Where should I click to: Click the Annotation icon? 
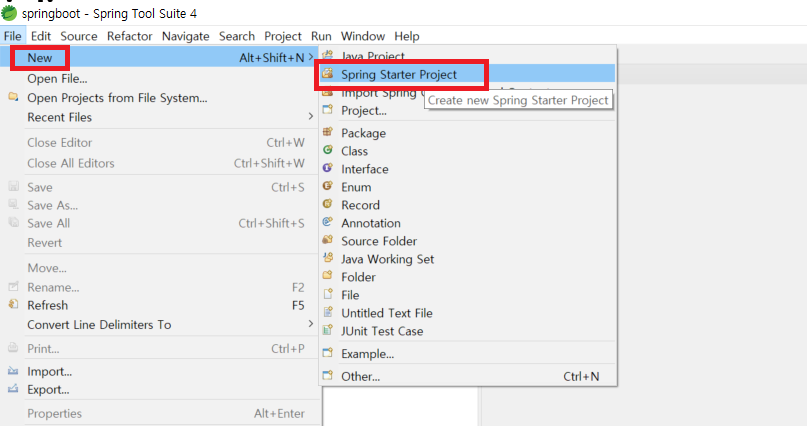(327, 222)
